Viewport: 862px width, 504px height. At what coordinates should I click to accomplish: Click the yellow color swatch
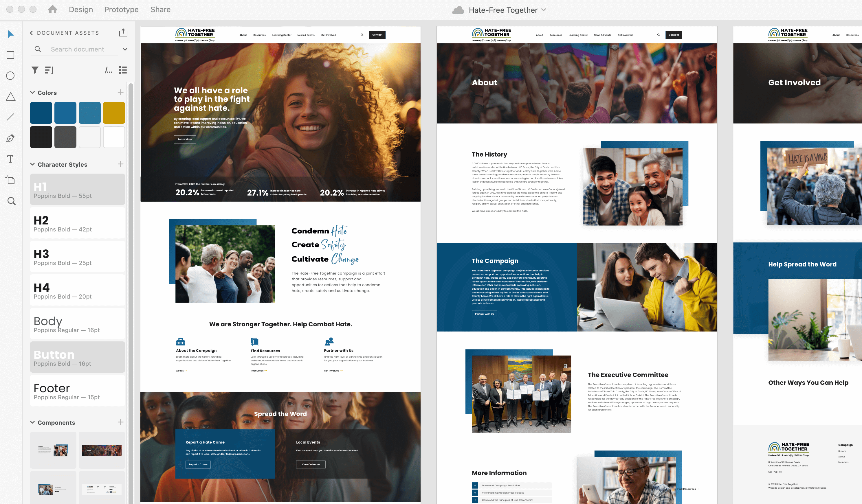tap(114, 113)
